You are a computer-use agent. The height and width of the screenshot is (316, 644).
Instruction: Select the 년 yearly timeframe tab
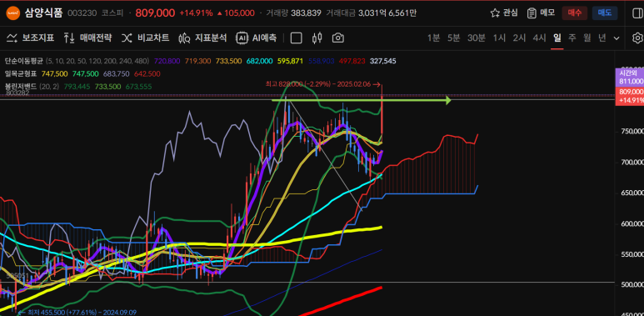[x=602, y=38]
